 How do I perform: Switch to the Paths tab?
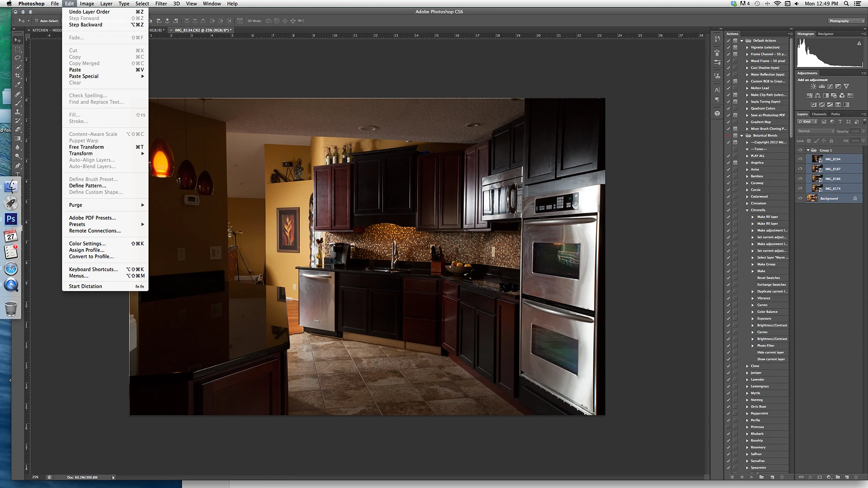[x=836, y=114]
